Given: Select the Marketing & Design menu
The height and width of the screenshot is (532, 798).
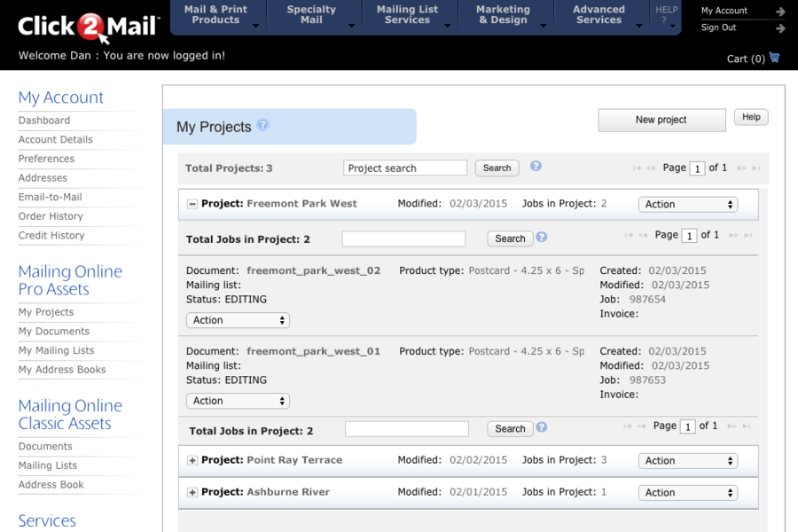Looking at the screenshot, I should click(x=503, y=17).
